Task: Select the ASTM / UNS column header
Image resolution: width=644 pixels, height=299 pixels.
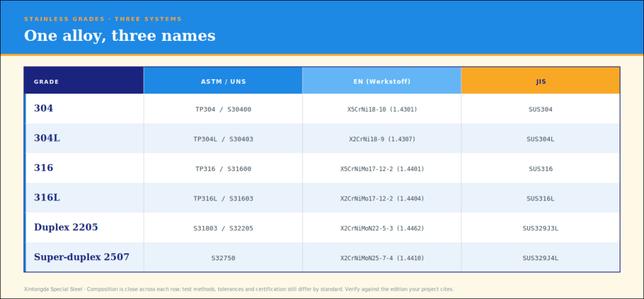Action: click(x=223, y=81)
